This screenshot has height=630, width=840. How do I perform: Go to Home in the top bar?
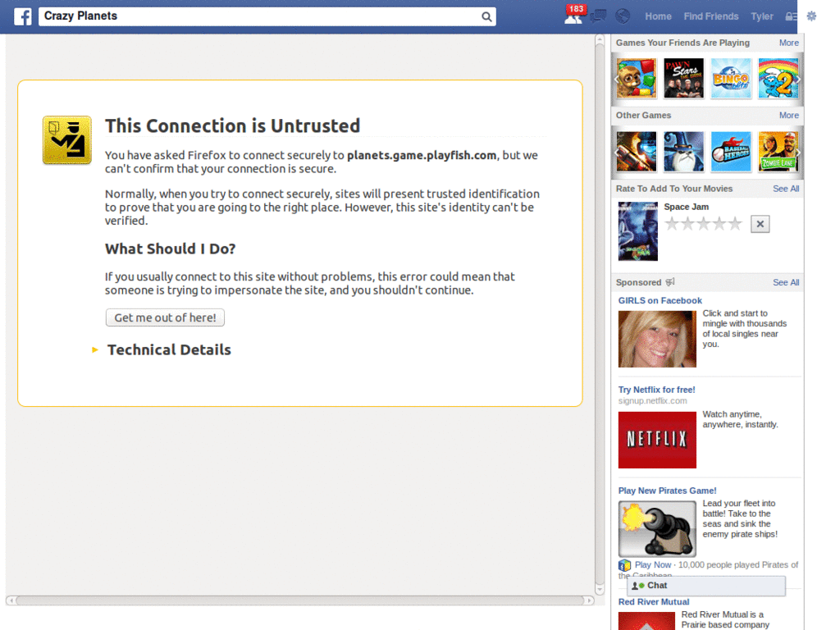click(x=658, y=16)
